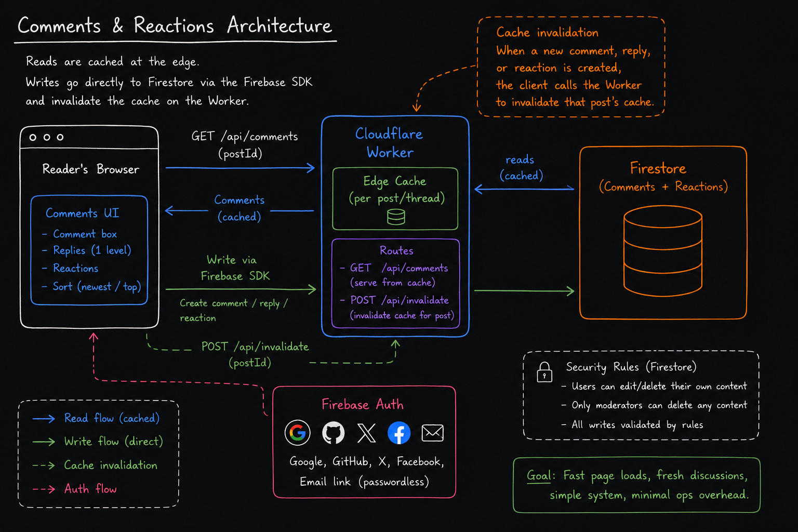Click the three window dots of Reader's Browser

point(47,137)
